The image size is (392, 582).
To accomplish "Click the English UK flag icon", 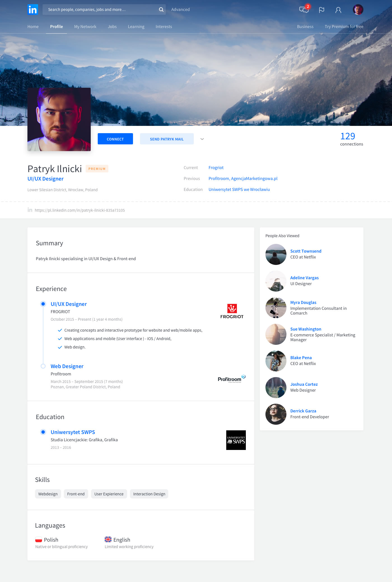I will 108,539.
